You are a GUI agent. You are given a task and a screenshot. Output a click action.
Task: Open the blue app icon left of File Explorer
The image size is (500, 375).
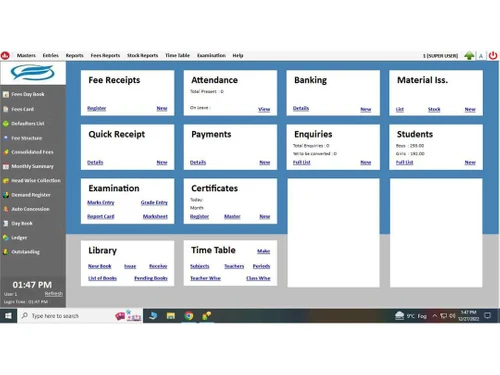(153, 316)
